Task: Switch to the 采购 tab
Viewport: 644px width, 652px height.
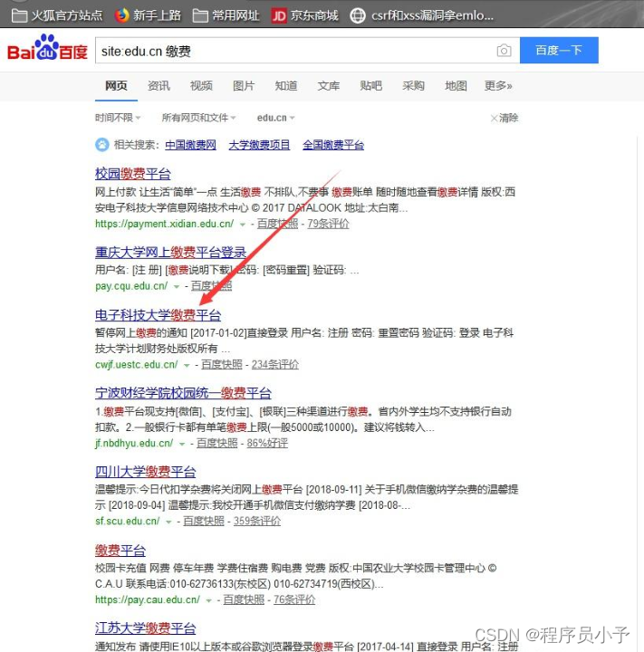Action: [413, 86]
